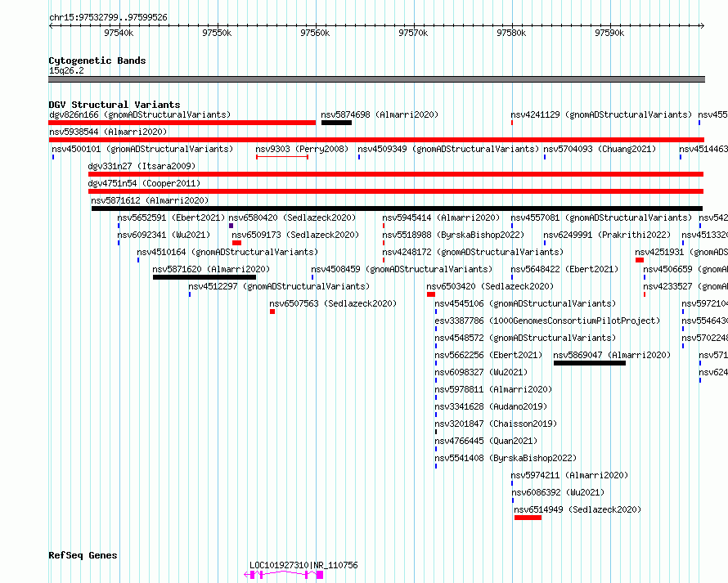
Task: Click nsv6580420 (Sedlazeck2020) label
Action: coord(292,218)
